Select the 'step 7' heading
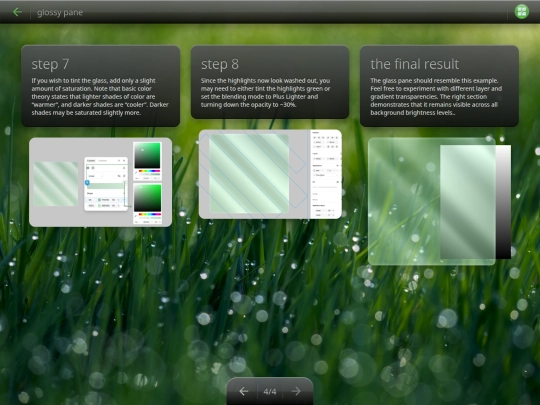Viewport: 540px width, 405px height. pos(50,64)
